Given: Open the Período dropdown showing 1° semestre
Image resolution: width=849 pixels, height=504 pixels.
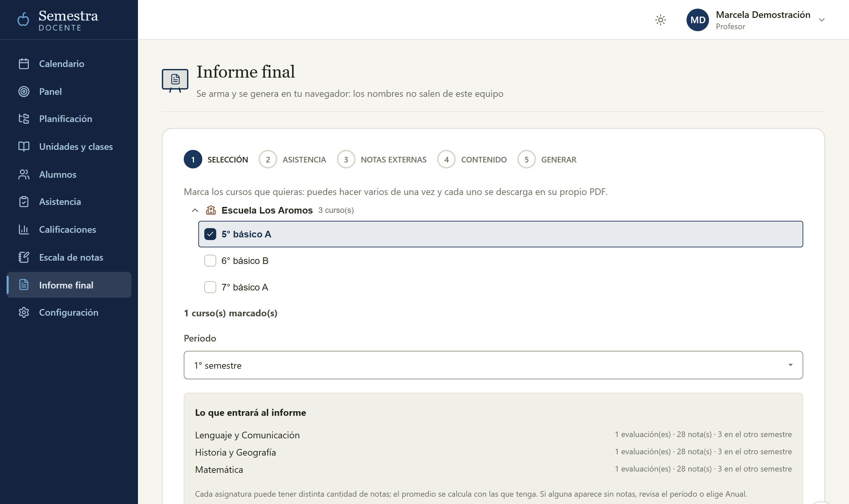Looking at the screenshot, I should point(493,365).
